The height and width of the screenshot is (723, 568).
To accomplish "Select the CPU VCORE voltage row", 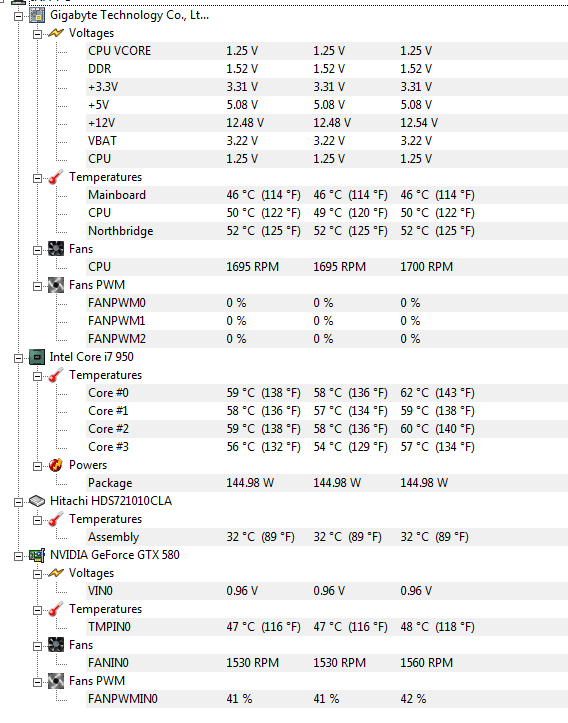I will click(x=327, y=51).
